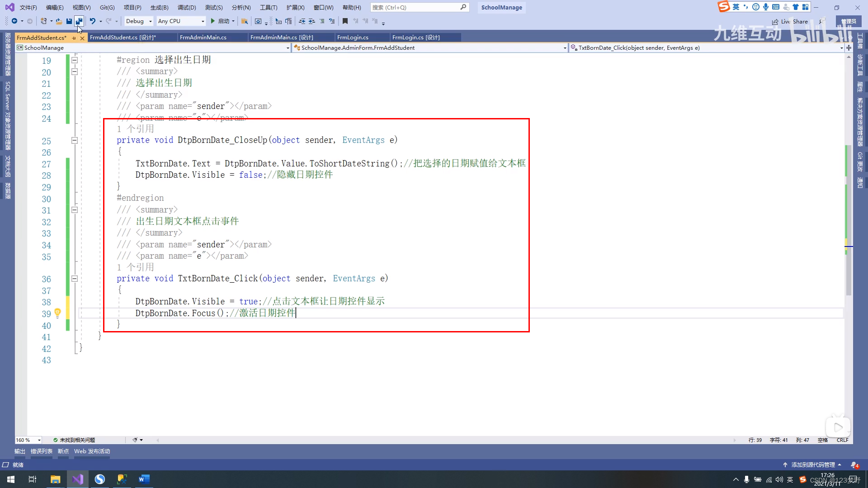Comment out the selected lines

coord(322,21)
